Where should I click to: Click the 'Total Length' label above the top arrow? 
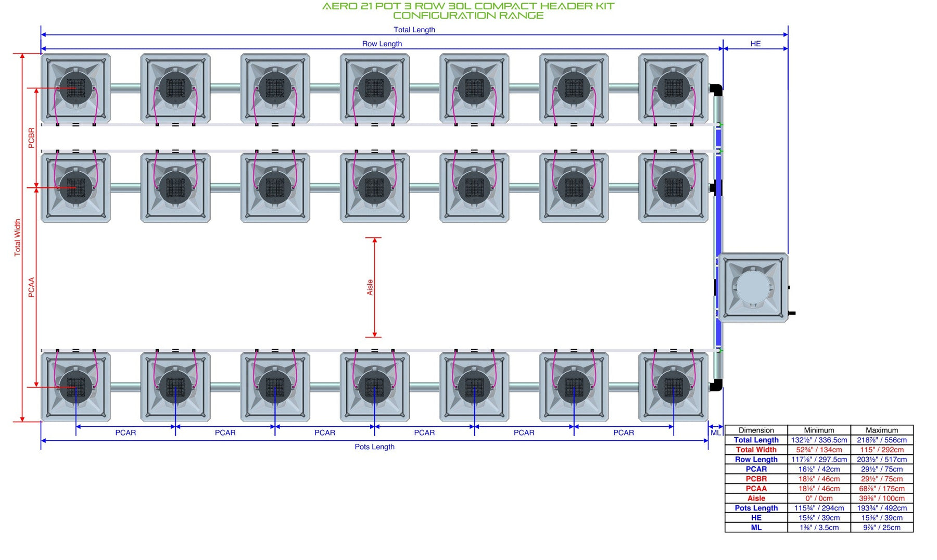click(x=414, y=30)
